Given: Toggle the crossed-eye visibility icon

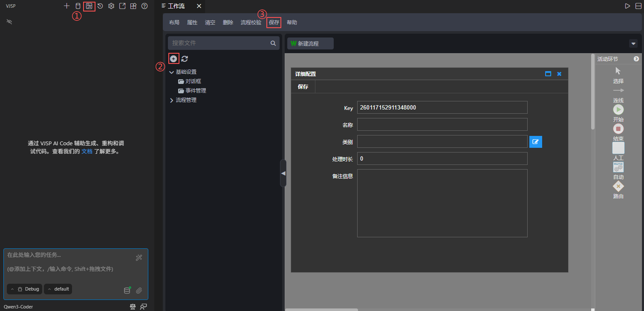Looking at the screenshot, I should click(x=9, y=21).
